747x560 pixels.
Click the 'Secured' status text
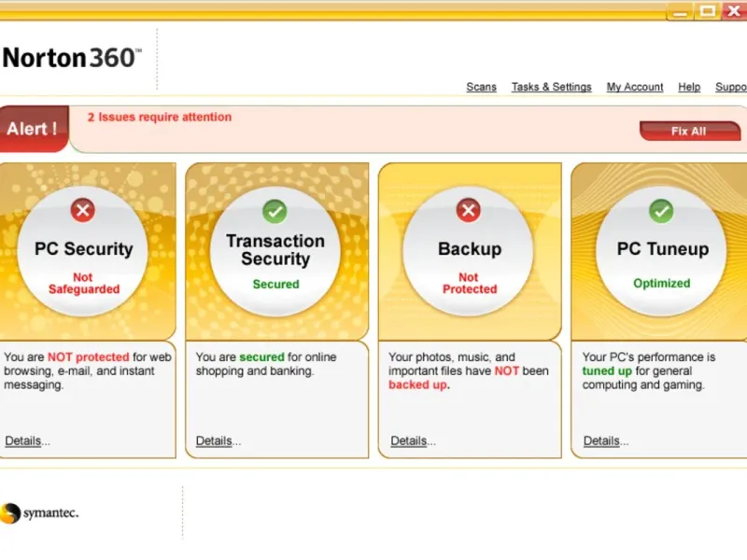click(275, 285)
